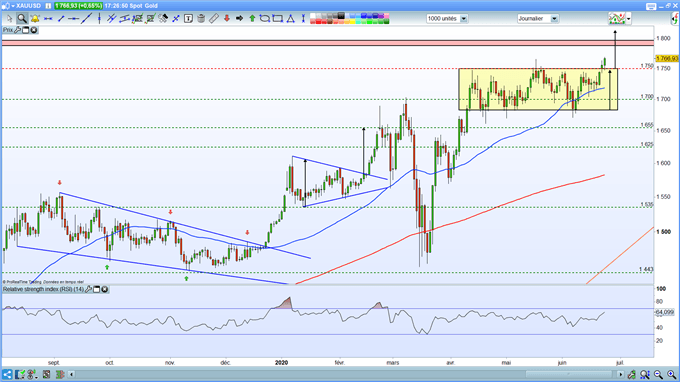Select the crossed lines tool
The width and height of the screenshot is (680, 382).
pyautogui.click(x=176, y=19)
